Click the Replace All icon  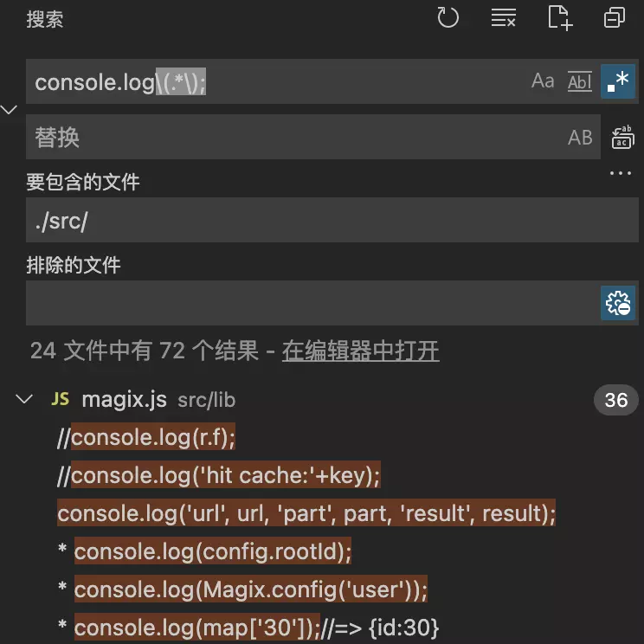622,137
